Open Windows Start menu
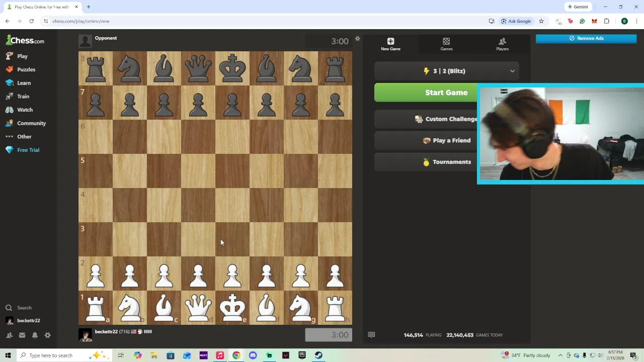The width and height of the screenshot is (644, 362). (8, 355)
